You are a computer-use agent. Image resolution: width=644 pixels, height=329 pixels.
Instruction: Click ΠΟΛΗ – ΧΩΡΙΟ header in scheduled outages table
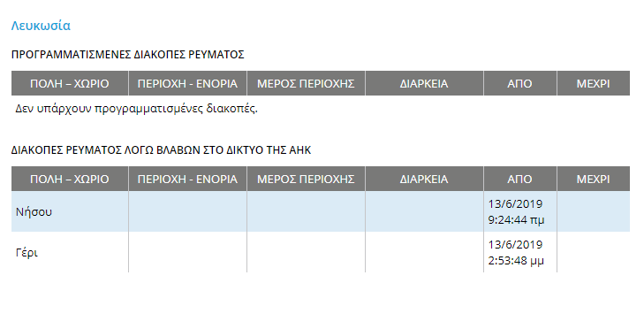point(70,83)
